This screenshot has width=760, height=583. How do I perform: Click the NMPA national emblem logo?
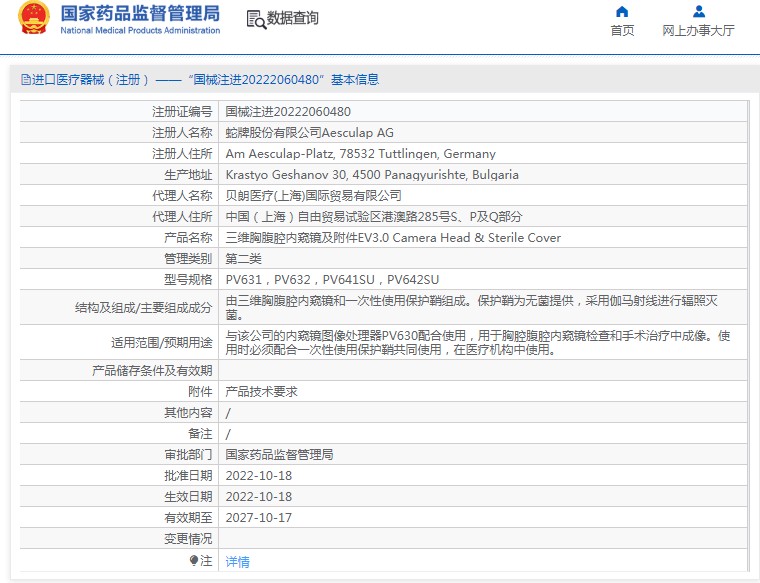point(33,18)
